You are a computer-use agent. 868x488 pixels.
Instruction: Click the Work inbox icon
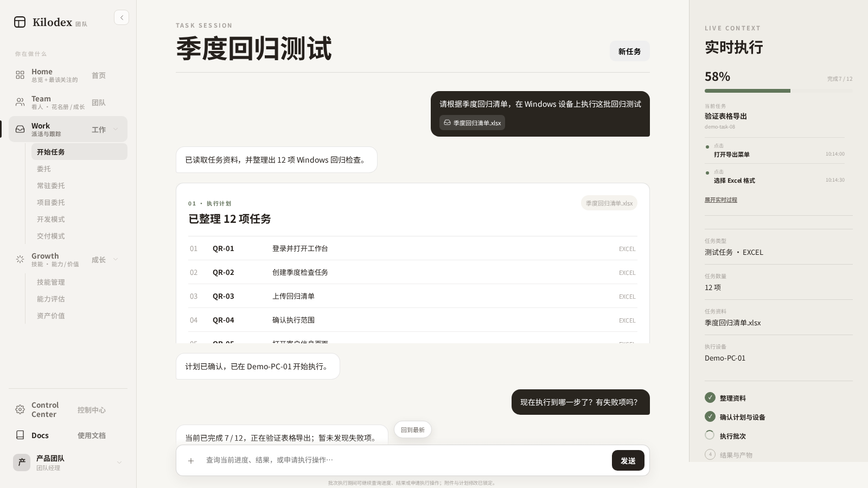20,129
